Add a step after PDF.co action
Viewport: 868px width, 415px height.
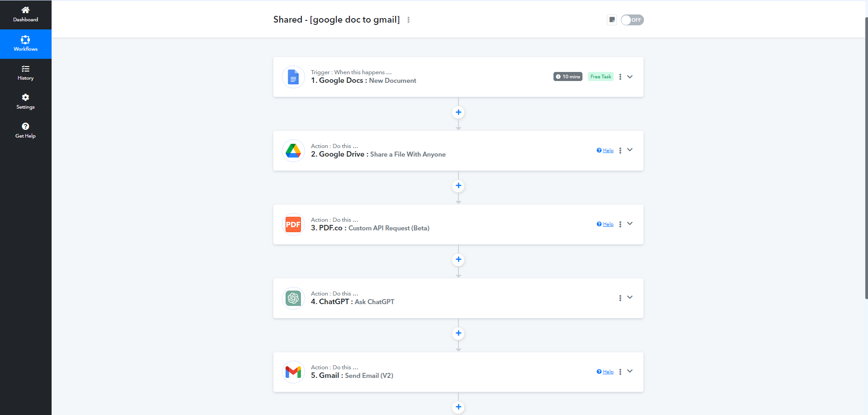coord(458,259)
